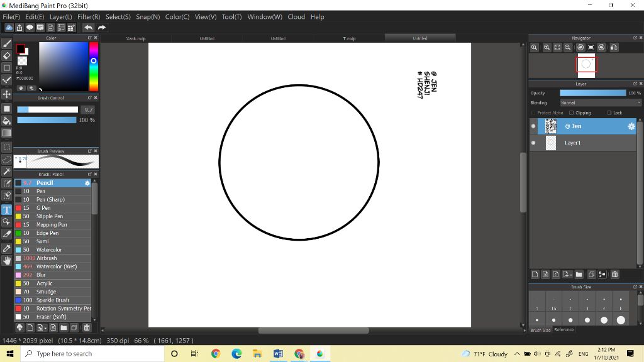
Task: Enable the Clipping checkbox
Action: 571,113
